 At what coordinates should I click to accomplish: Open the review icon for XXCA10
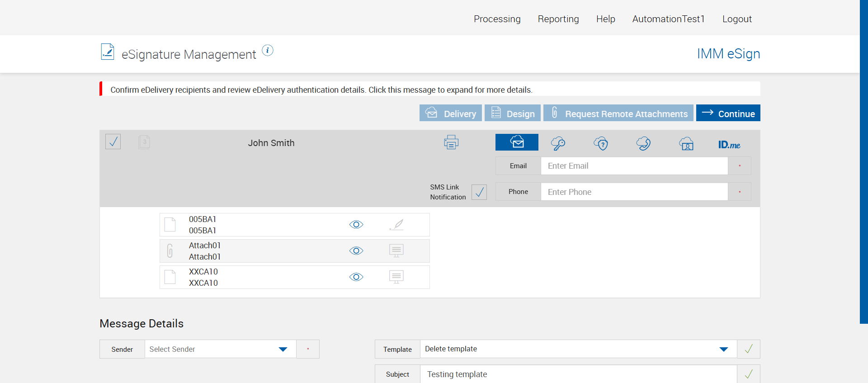(396, 277)
